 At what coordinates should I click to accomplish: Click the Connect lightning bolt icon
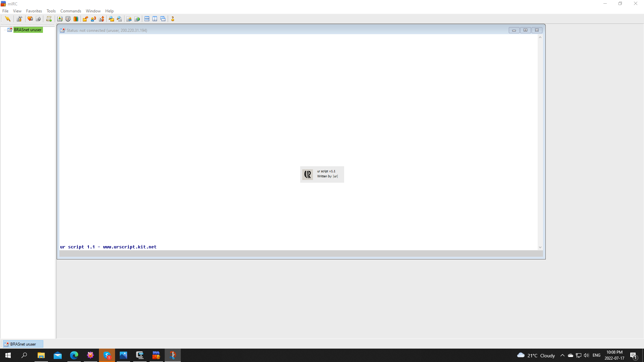8,19
